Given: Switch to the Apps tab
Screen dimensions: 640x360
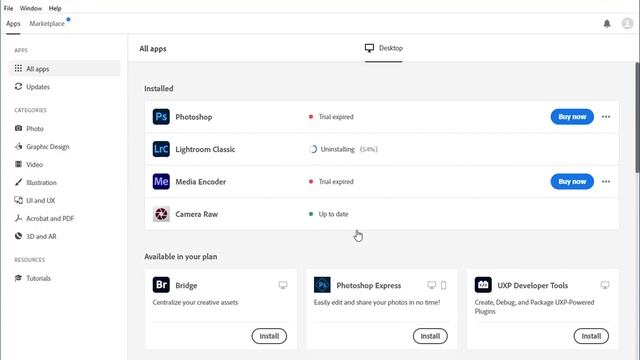Looking at the screenshot, I should [x=13, y=24].
